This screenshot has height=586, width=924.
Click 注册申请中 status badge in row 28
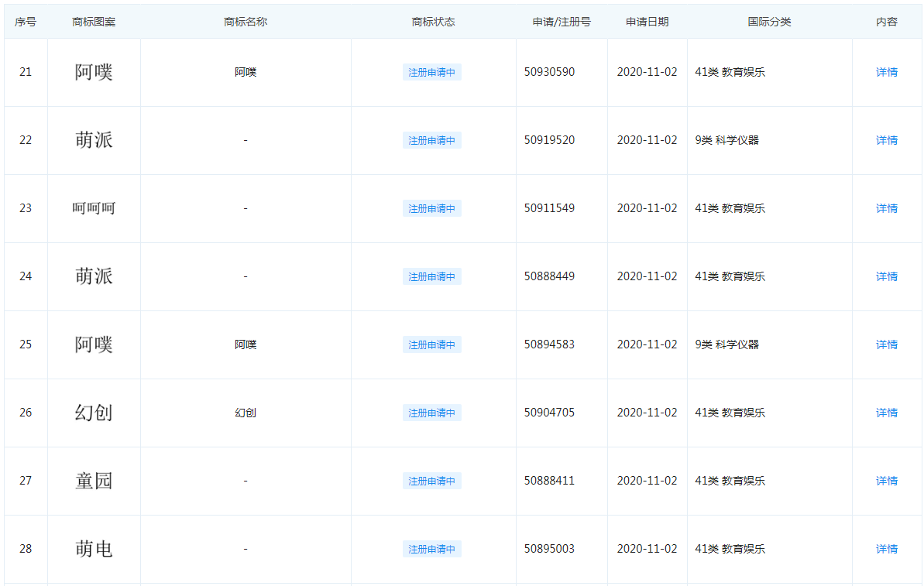pos(431,550)
